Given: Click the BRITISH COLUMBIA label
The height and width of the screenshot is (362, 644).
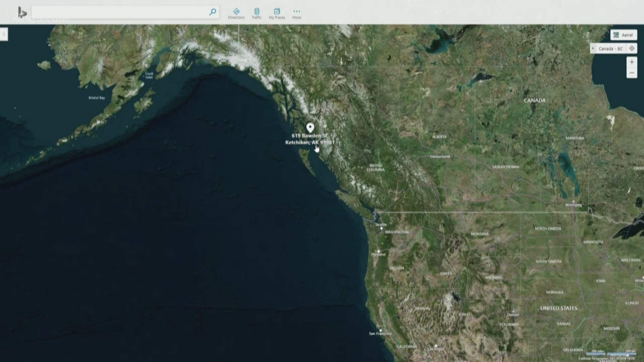Looking at the screenshot, I should pyautogui.click(x=376, y=168).
